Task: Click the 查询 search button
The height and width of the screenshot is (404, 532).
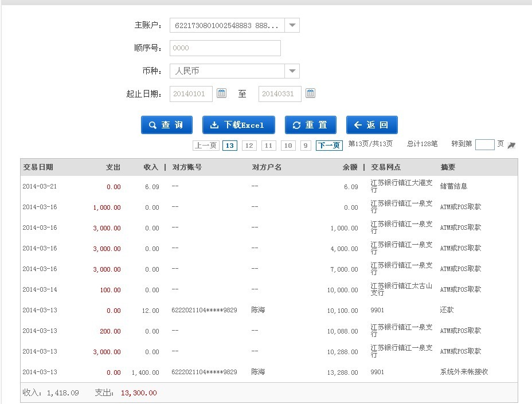Action: point(166,125)
